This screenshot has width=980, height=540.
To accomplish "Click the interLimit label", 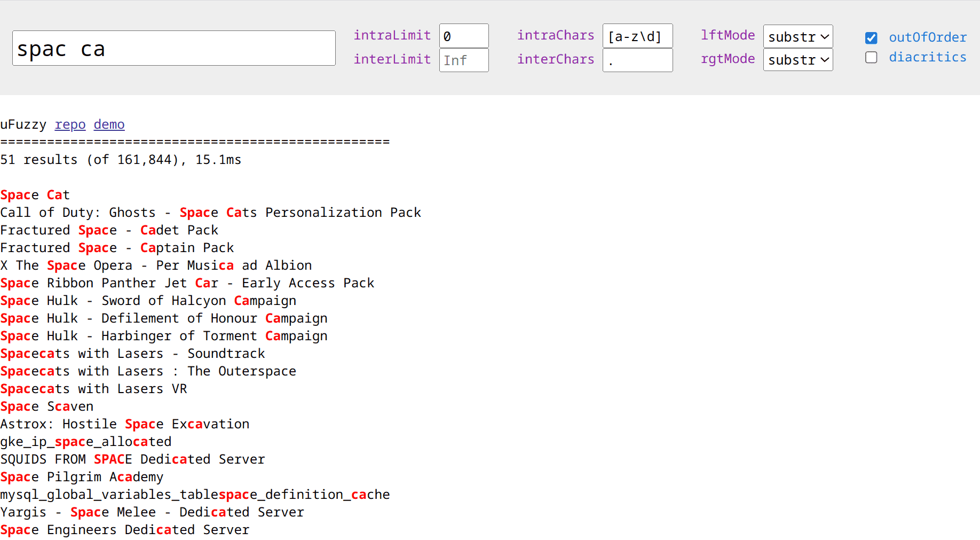I will [392, 59].
